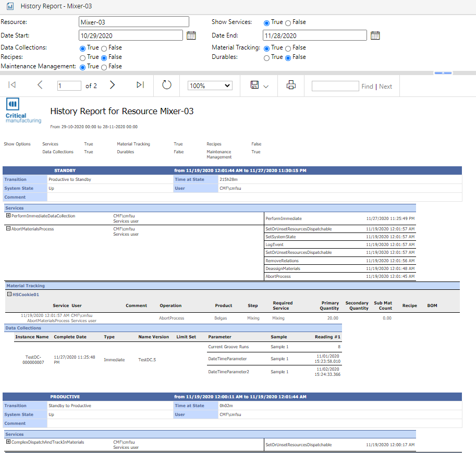Go to previous report page
Image resolution: width=476 pixels, height=453 pixels.
click(40, 85)
